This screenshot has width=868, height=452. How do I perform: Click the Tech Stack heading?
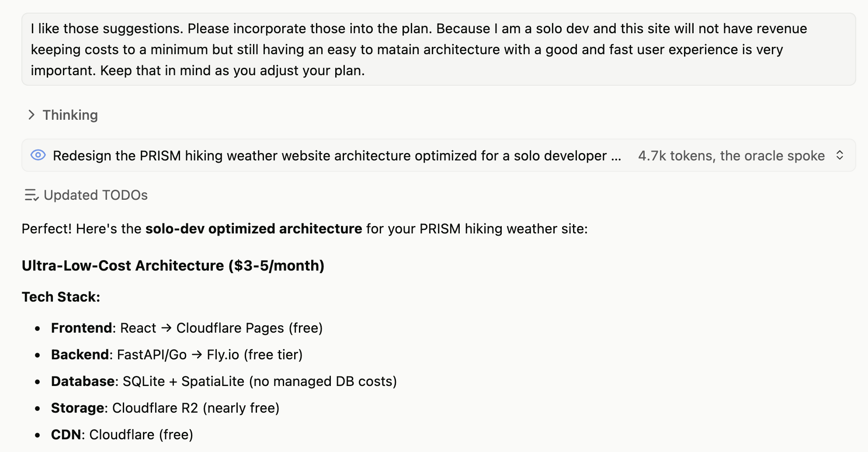click(61, 297)
